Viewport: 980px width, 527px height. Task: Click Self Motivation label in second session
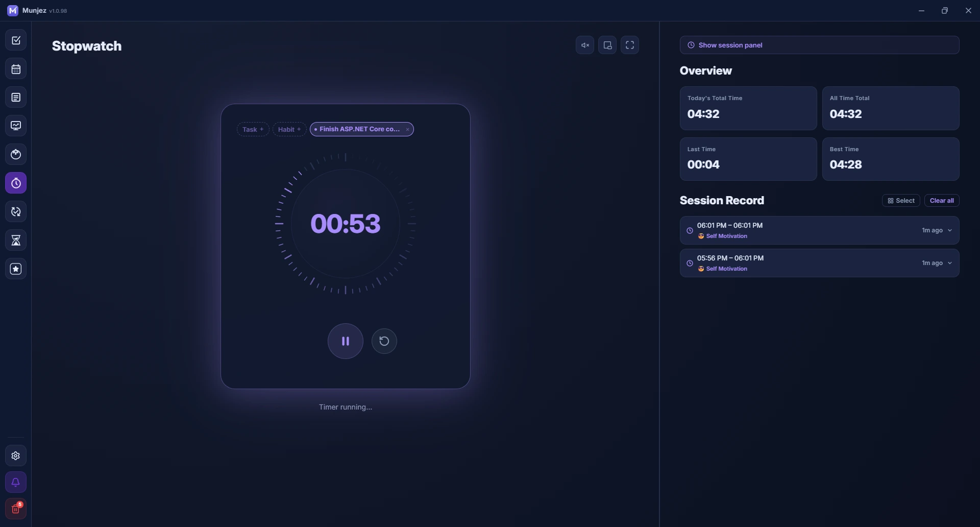click(726, 269)
